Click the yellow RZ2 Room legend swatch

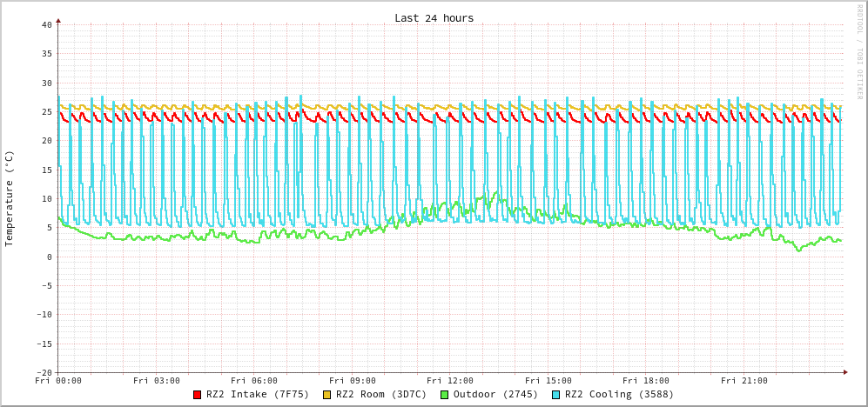(x=327, y=395)
